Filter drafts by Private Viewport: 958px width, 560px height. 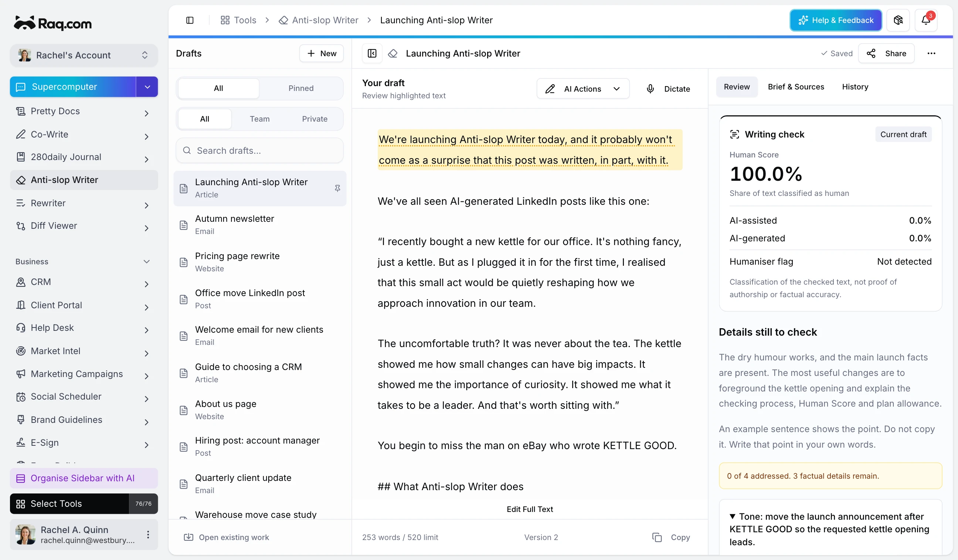pyautogui.click(x=315, y=119)
